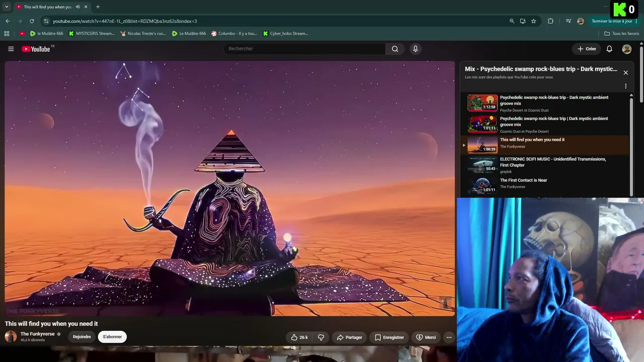644x362 pixels.
Task: Open the browser zoom magnifier
Action: 512,21
